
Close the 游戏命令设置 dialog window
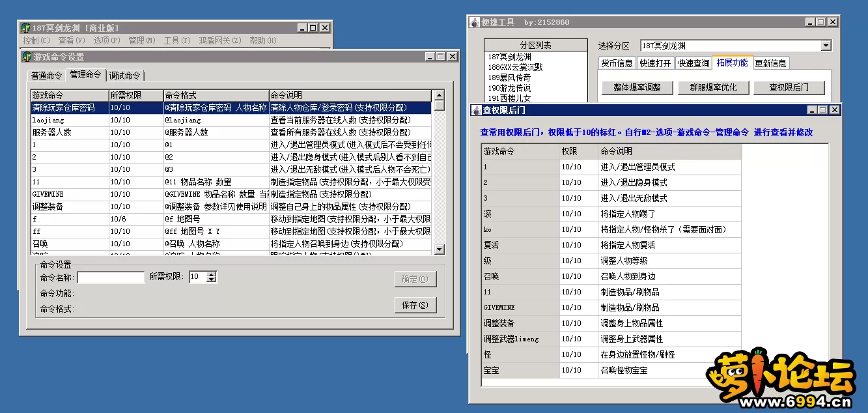[452, 57]
